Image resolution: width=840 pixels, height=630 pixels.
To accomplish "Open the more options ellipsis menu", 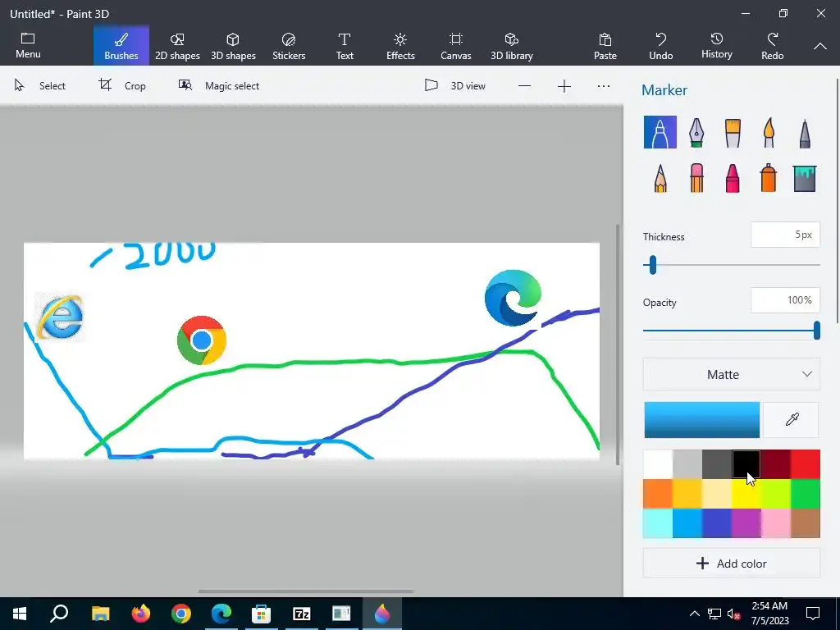I will coord(604,86).
